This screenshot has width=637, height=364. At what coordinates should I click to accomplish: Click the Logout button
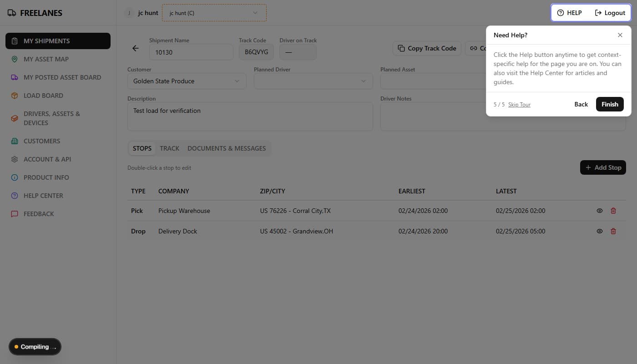click(610, 13)
